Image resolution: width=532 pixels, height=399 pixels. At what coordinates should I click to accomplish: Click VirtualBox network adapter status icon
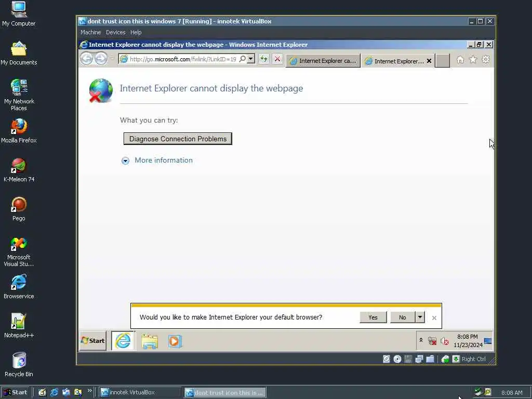pos(419,359)
